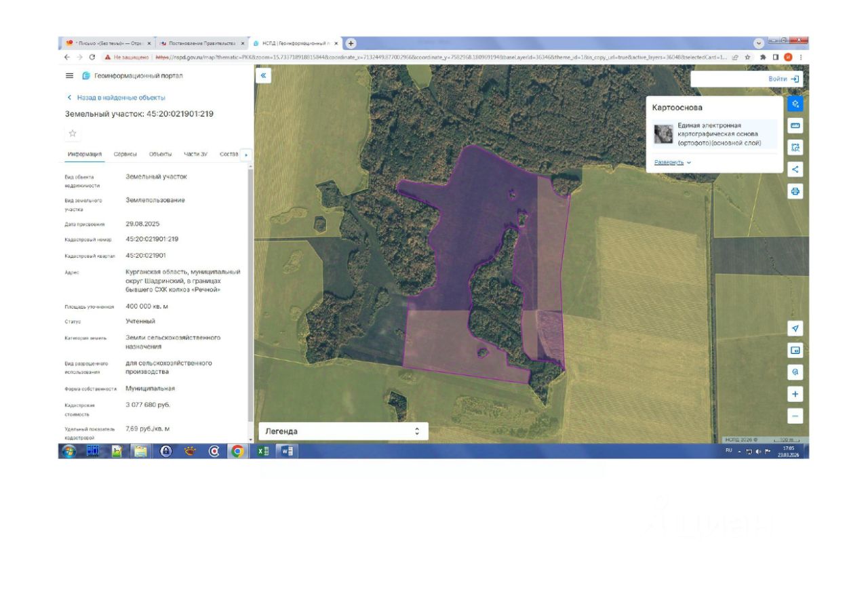Screen dimensions: 868x613
Task: Select the Землепользование value
Action: [155, 200]
